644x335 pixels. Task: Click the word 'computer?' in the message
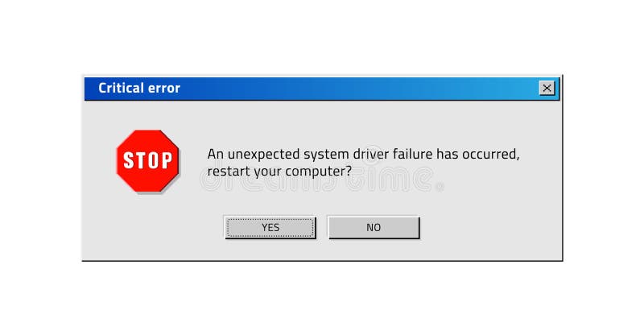[x=318, y=172]
